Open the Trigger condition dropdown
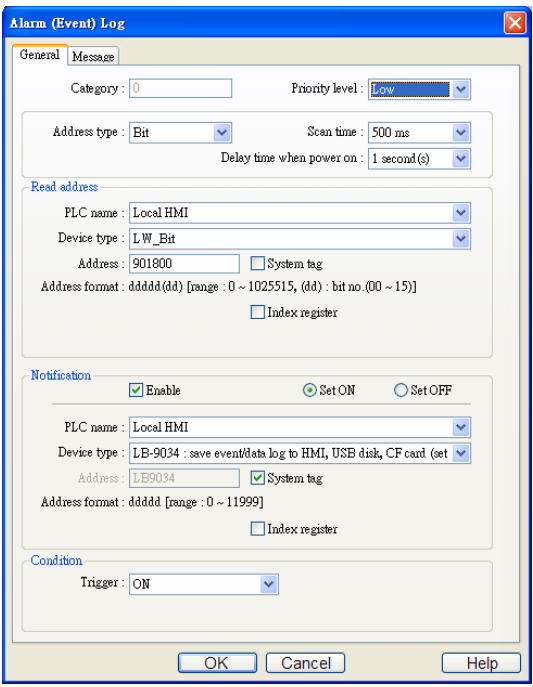This screenshot has width=533, height=687. point(204,584)
